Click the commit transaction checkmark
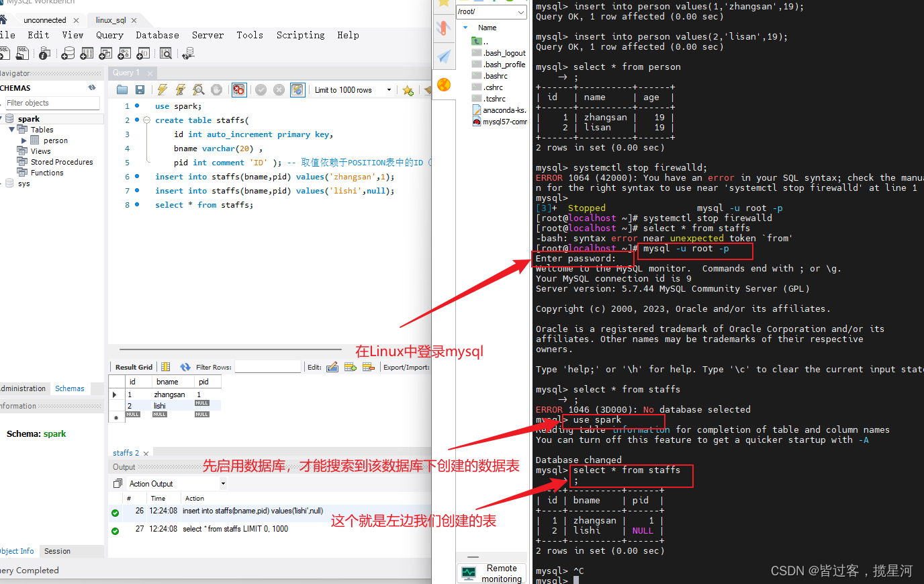The height and width of the screenshot is (584, 924). pos(261,89)
